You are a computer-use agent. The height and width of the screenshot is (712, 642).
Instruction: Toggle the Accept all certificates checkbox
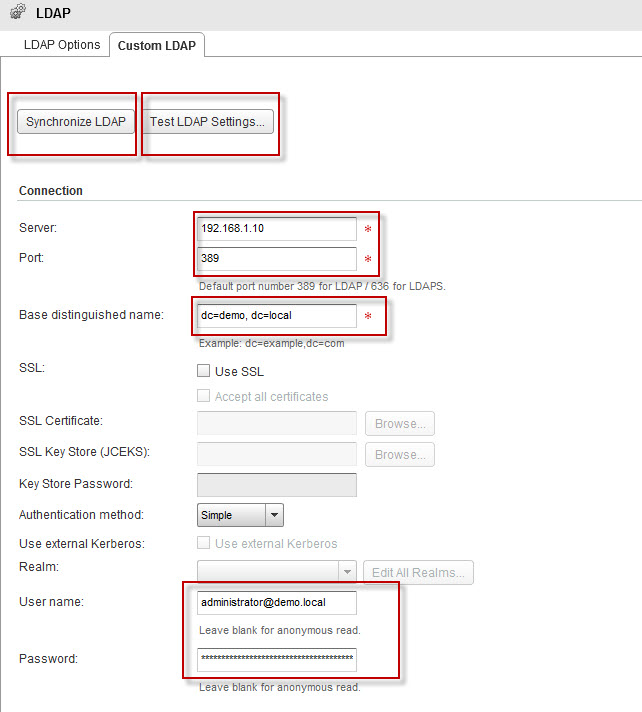pyautogui.click(x=206, y=397)
